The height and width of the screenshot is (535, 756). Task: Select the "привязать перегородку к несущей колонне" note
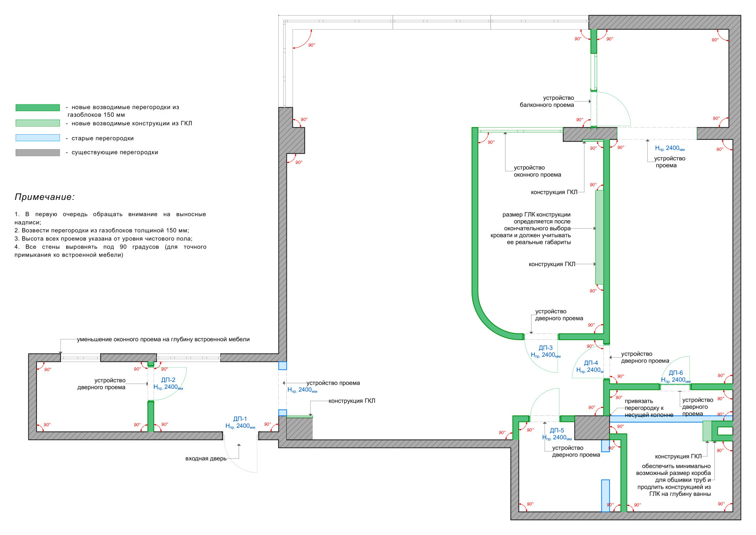click(648, 408)
